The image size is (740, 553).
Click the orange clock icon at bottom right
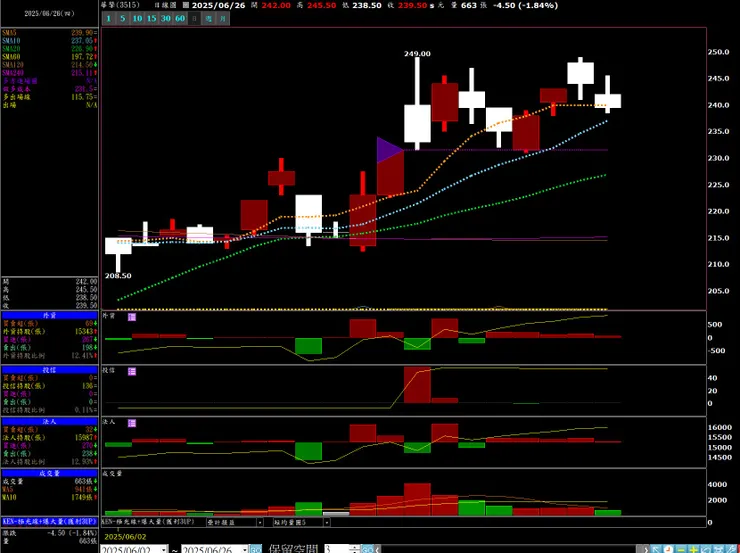(668, 549)
